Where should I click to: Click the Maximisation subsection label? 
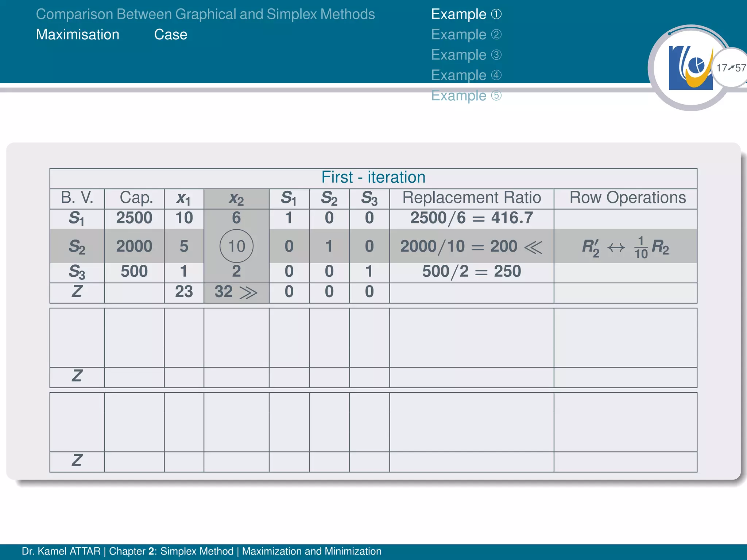coord(77,35)
